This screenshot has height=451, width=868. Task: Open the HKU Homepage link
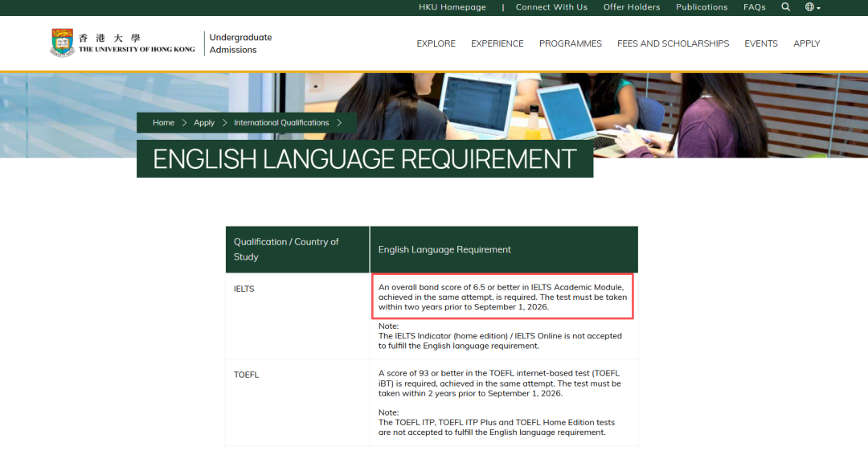[452, 7]
